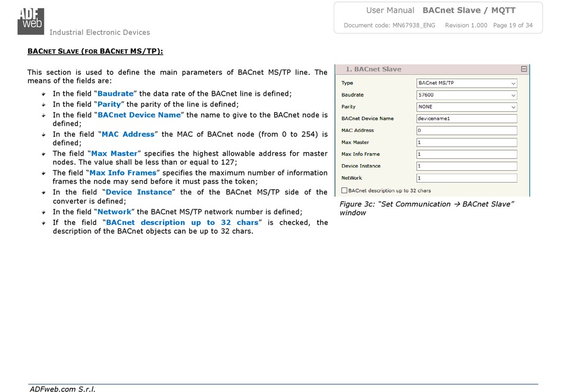The height and width of the screenshot is (392, 565).
Task: Click the 'Device Instance' label in panel
Action: point(360,166)
